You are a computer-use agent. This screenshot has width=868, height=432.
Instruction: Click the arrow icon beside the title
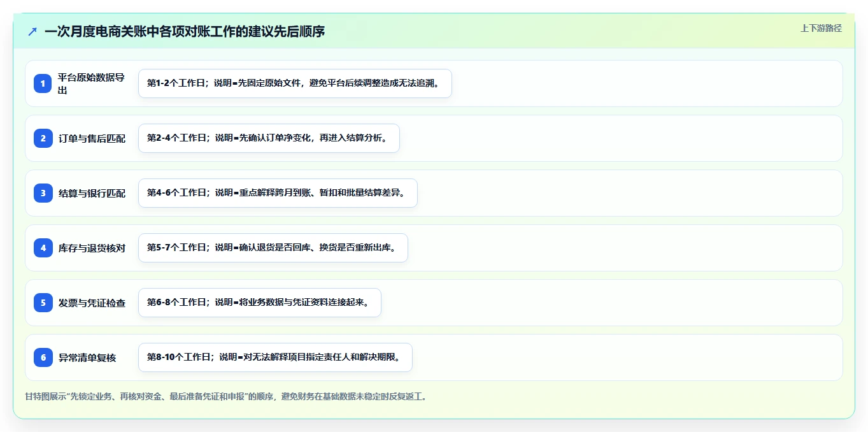(32, 31)
